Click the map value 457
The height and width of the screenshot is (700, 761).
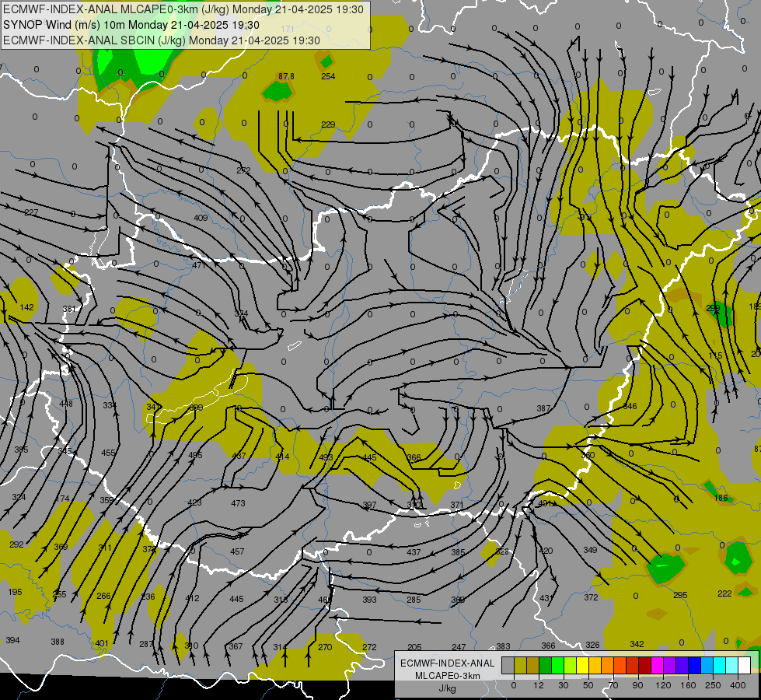[237, 551]
